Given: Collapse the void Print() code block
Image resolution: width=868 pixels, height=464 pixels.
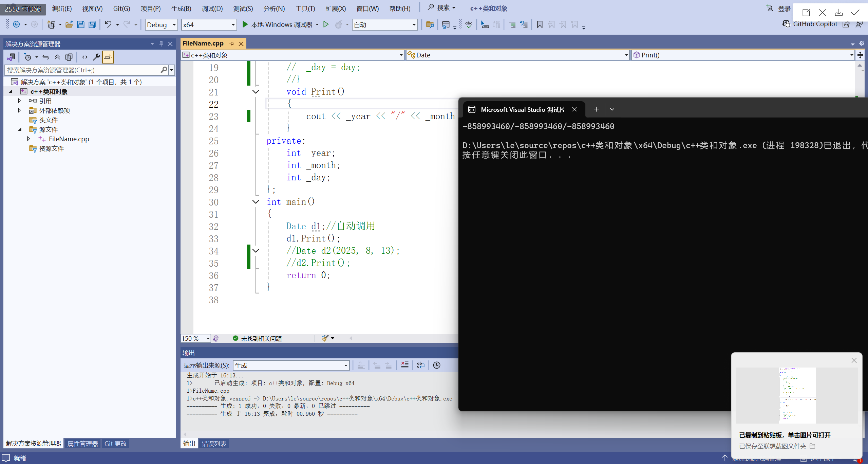Looking at the screenshot, I should [x=256, y=92].
